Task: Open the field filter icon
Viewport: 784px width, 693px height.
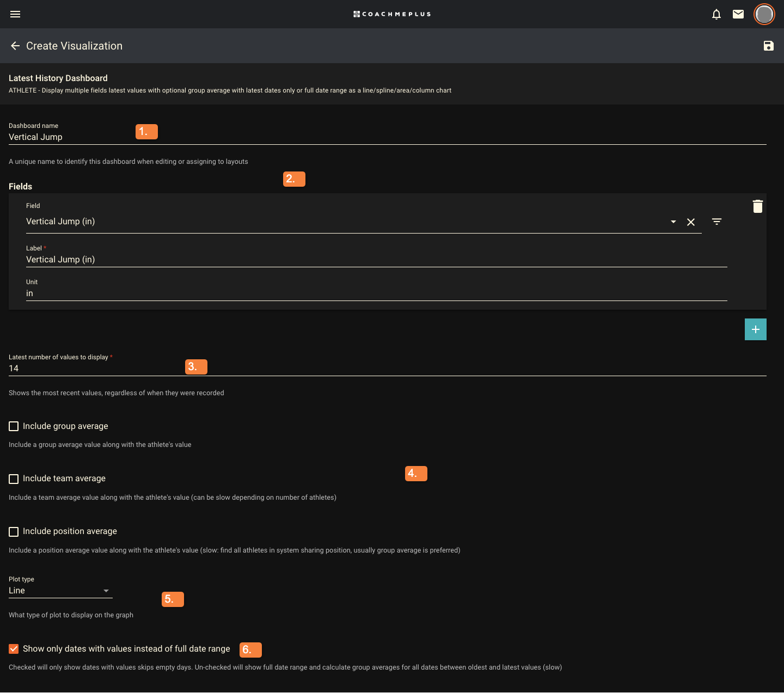Action: click(716, 222)
